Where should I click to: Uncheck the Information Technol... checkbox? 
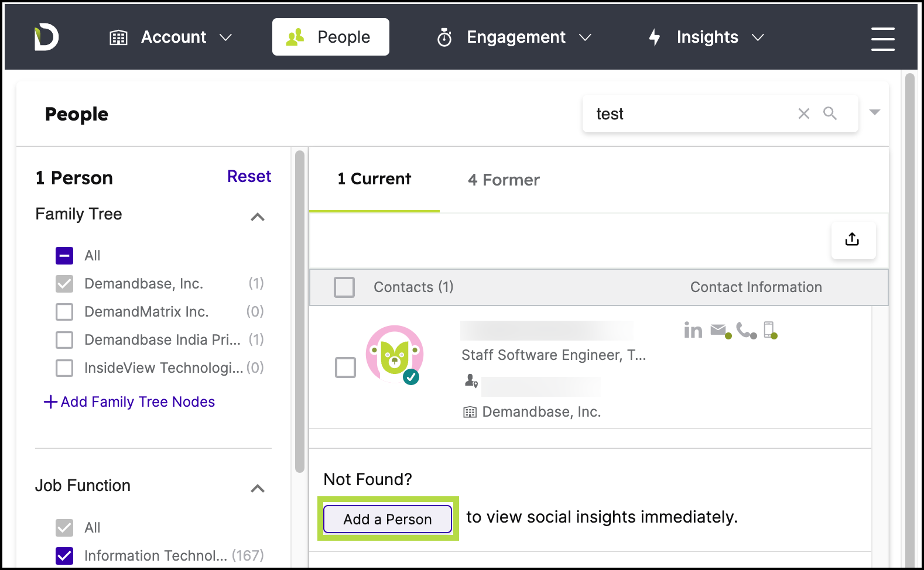64,556
